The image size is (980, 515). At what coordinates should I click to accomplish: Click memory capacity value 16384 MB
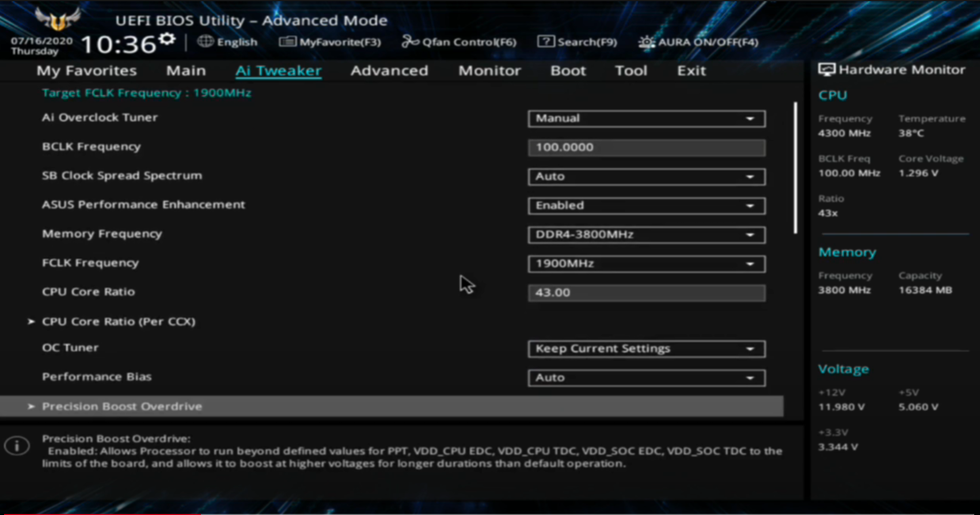[x=925, y=290]
